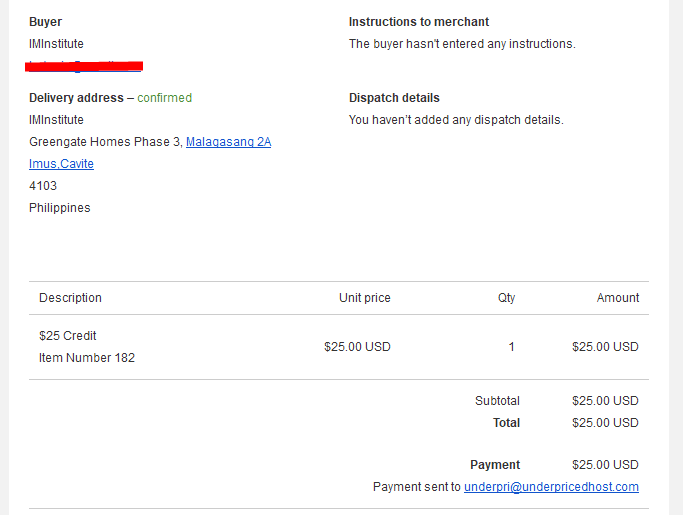Open the Imus,Cavite address link
The image size is (683, 515).
click(x=61, y=164)
